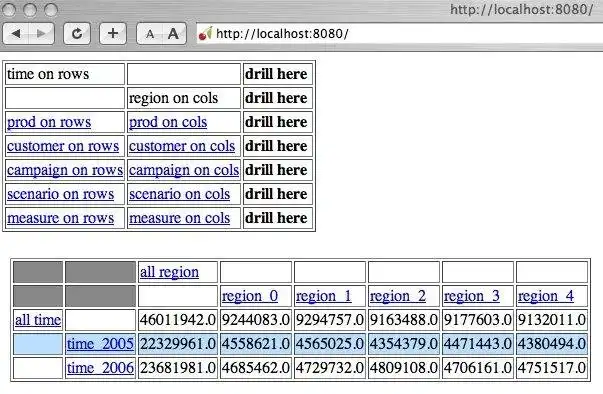Select the value 4565025.0

click(330, 344)
